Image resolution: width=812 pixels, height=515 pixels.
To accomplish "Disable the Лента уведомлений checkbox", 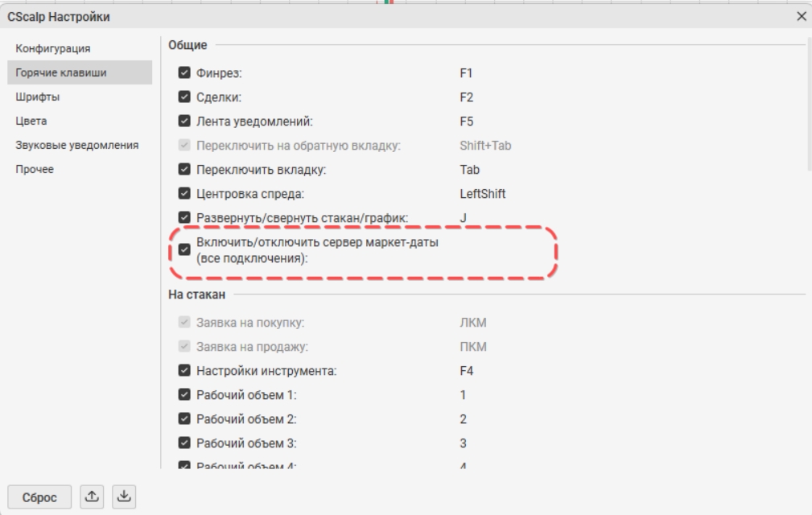I will coord(184,121).
